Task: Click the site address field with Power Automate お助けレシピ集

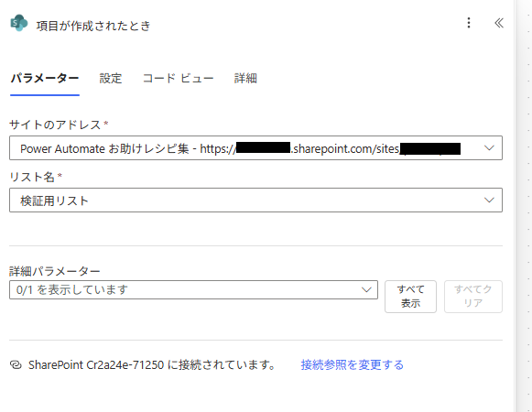Action: tap(255, 148)
